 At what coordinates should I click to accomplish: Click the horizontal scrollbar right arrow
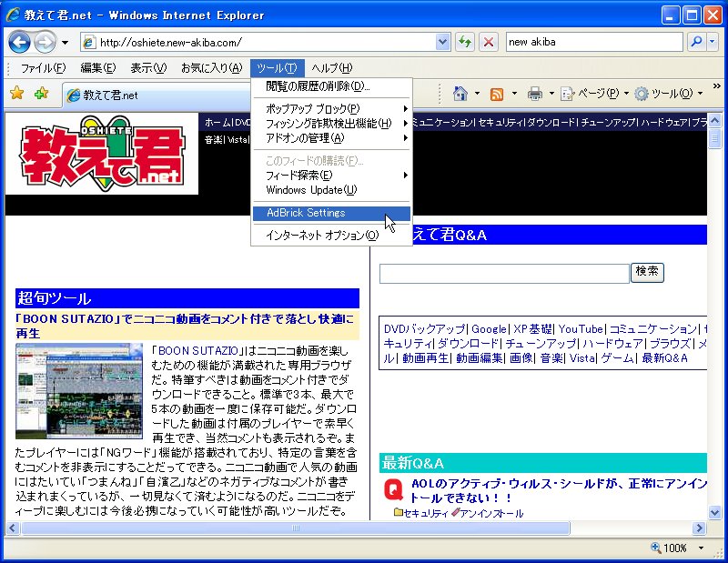pos(699,528)
